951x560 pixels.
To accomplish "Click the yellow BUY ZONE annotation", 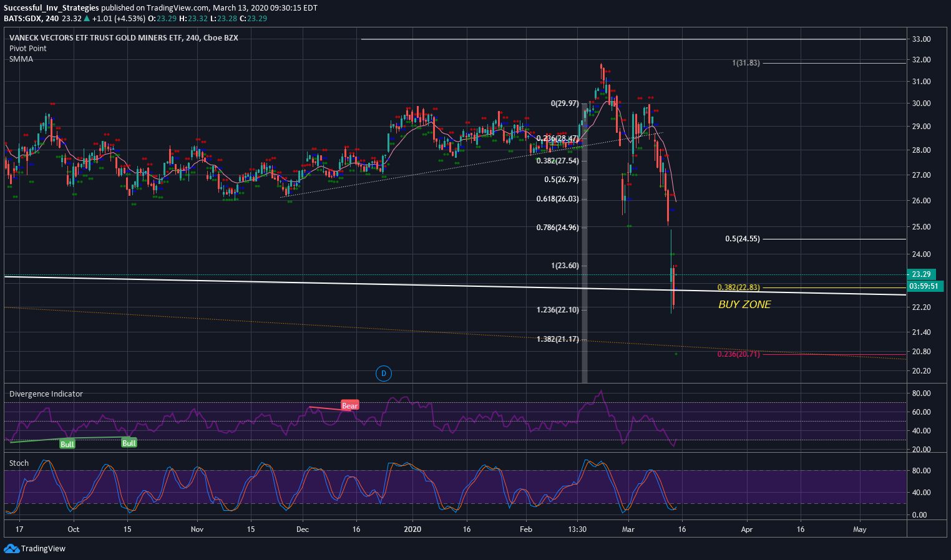I will point(744,304).
